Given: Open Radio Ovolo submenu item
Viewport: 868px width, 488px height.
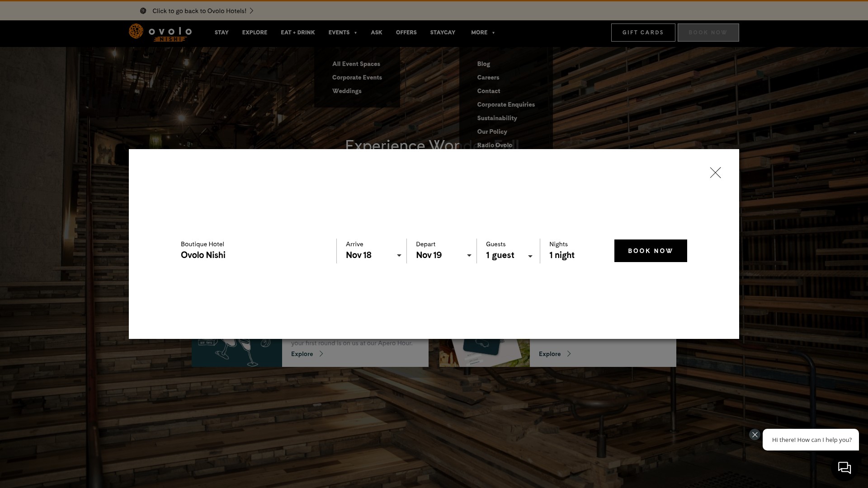Looking at the screenshot, I should point(495,145).
